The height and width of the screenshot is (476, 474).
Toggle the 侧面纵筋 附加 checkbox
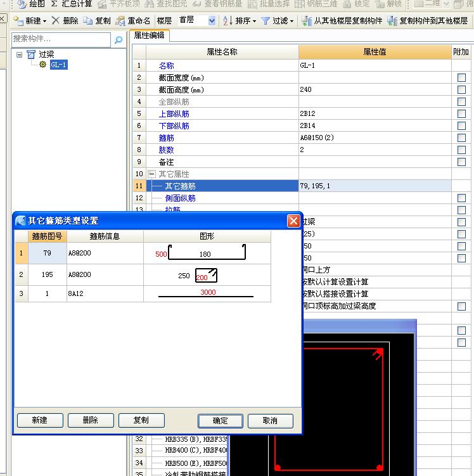[461, 198]
